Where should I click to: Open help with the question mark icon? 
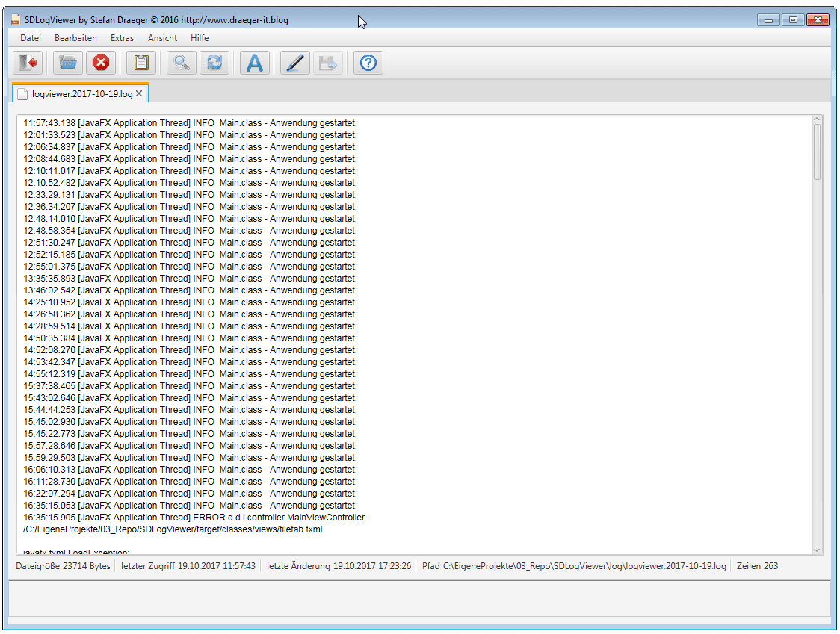(368, 63)
